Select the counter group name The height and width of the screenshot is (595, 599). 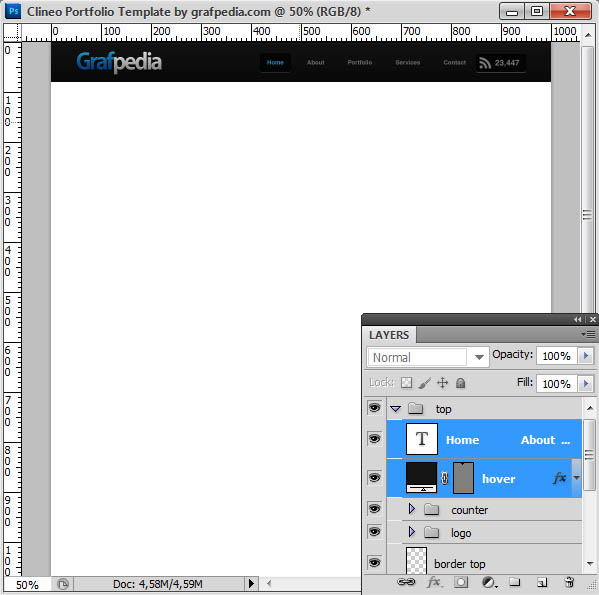[469, 510]
